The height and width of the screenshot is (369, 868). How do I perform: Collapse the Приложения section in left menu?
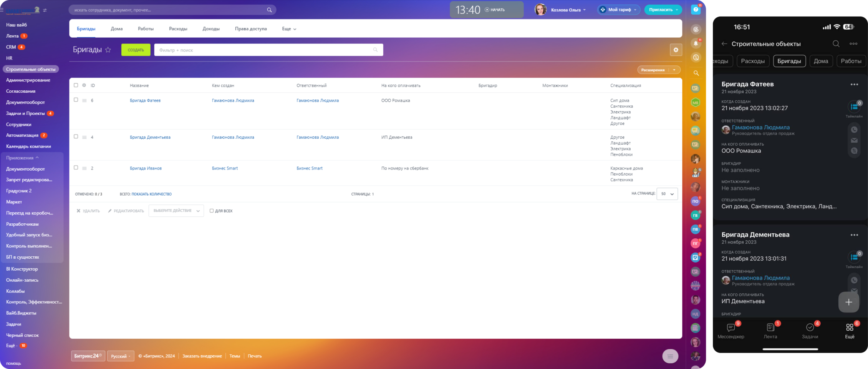[x=22, y=158]
